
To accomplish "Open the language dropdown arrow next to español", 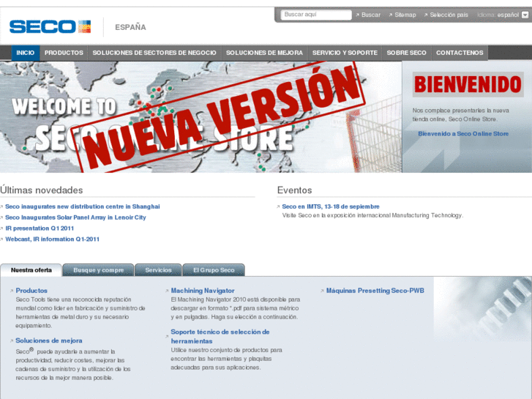I will (525, 15).
